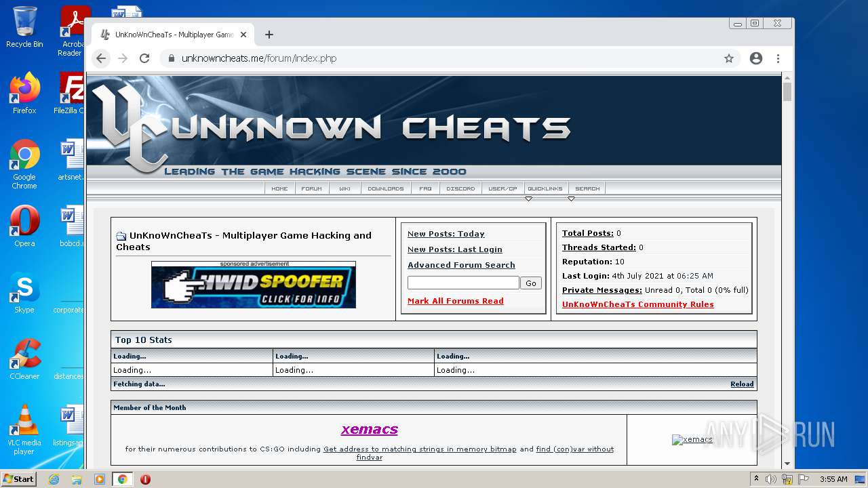868x488 pixels.
Task: Open the DOWNLOADS navigation item
Action: [x=385, y=188]
